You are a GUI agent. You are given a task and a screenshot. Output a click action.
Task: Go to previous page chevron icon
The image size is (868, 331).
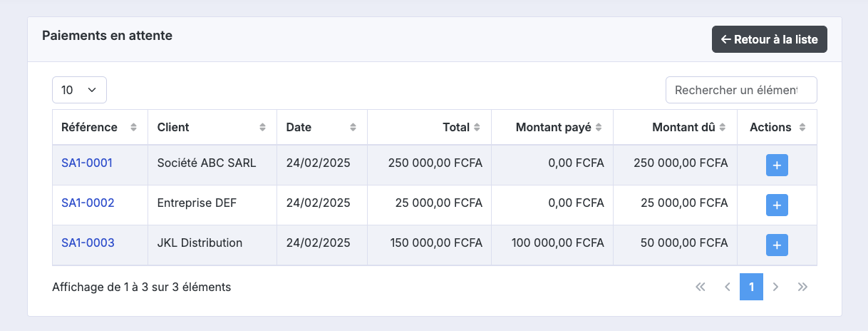(728, 287)
